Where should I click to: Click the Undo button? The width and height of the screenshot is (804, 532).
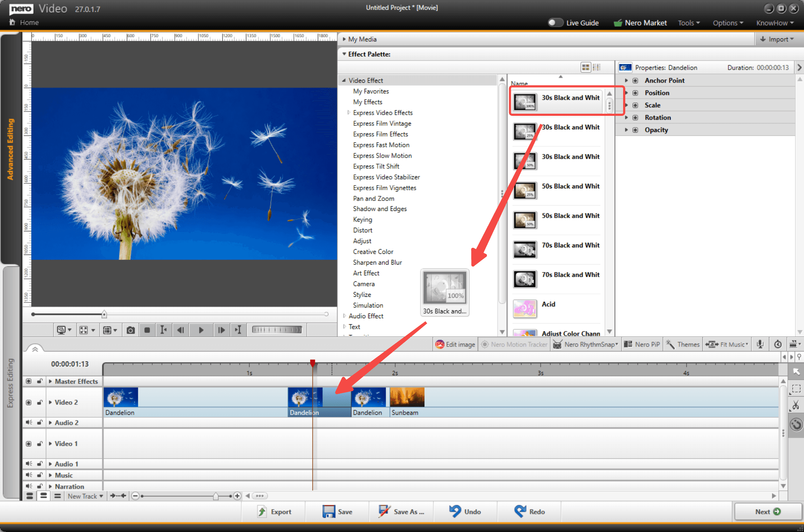click(465, 512)
